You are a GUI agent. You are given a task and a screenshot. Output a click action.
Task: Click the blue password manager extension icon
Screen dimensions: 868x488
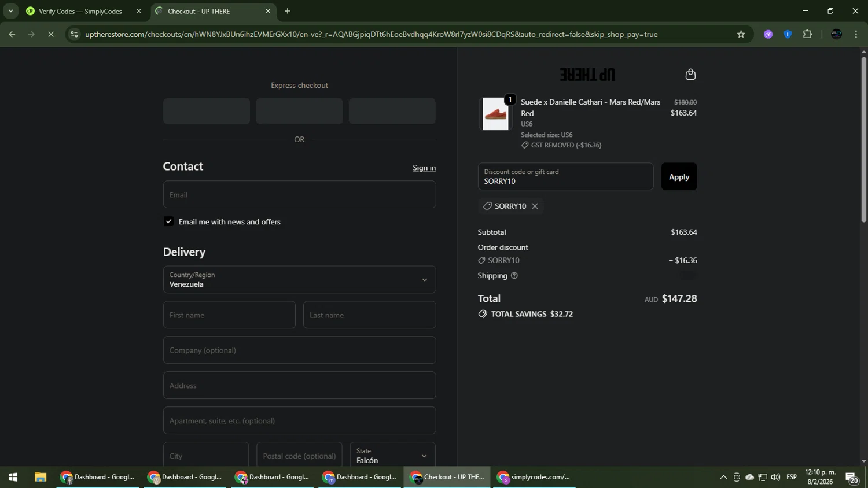click(x=787, y=34)
